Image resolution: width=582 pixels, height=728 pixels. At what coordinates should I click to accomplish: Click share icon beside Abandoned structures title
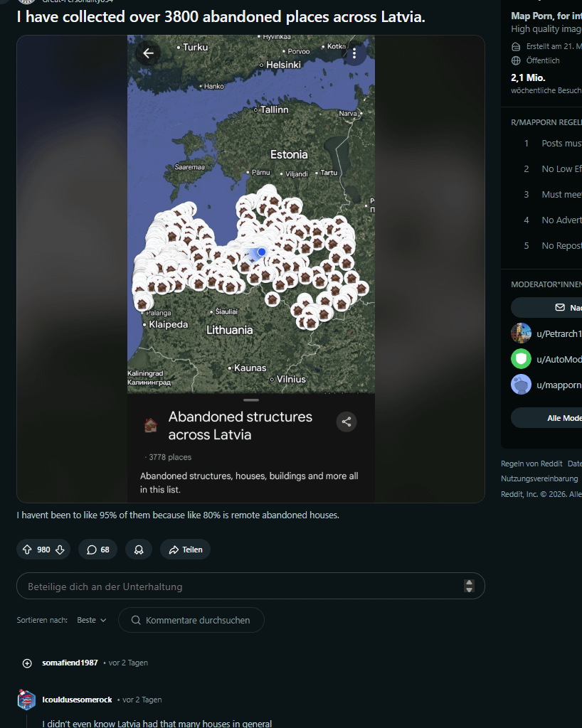346,422
